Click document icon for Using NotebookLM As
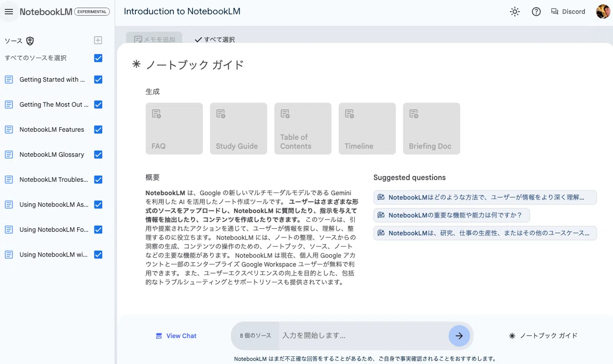Screen dimensions: 613x364 pyautogui.click(x=9, y=205)
